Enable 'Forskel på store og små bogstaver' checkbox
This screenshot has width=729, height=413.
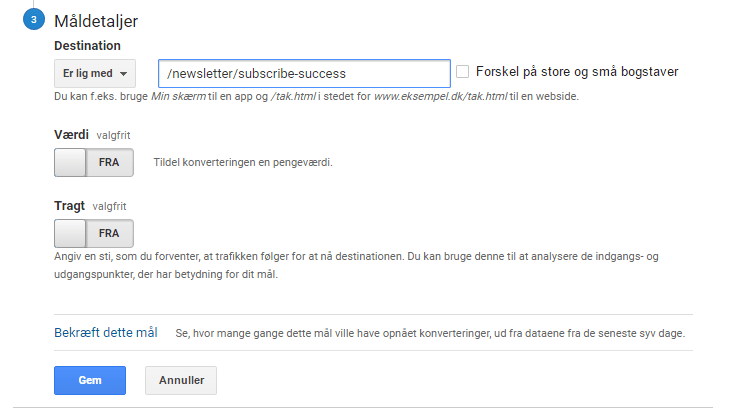click(x=462, y=72)
